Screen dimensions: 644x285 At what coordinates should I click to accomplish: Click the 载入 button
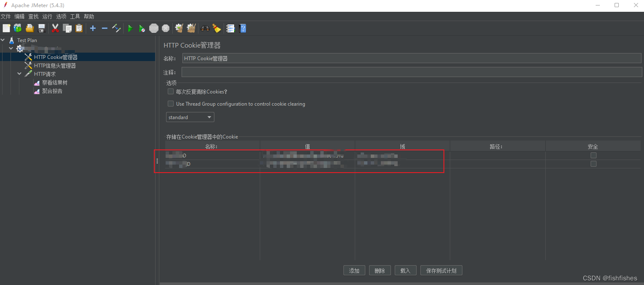[405, 271]
